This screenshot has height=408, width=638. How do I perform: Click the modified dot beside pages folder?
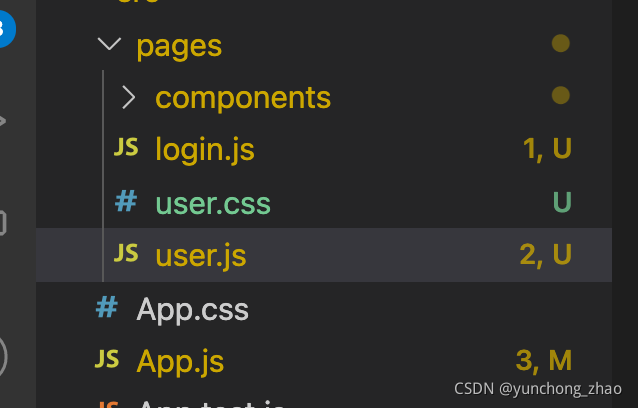click(x=561, y=43)
